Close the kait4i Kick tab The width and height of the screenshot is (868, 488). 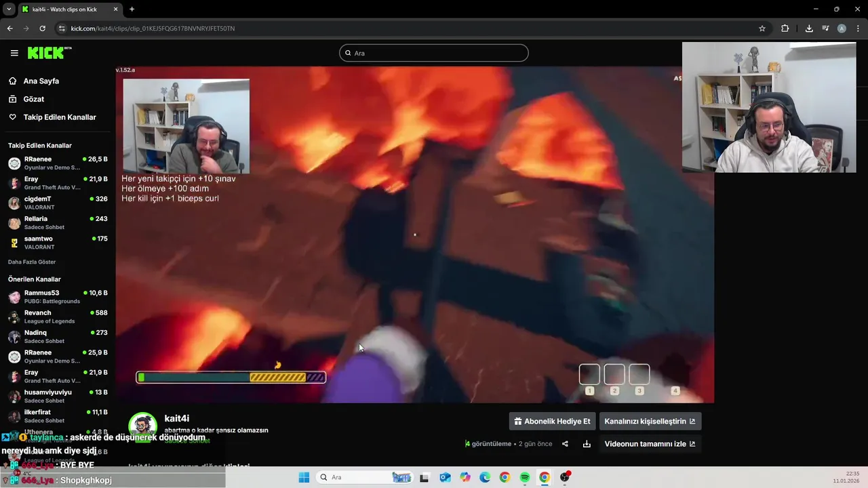[115, 9]
